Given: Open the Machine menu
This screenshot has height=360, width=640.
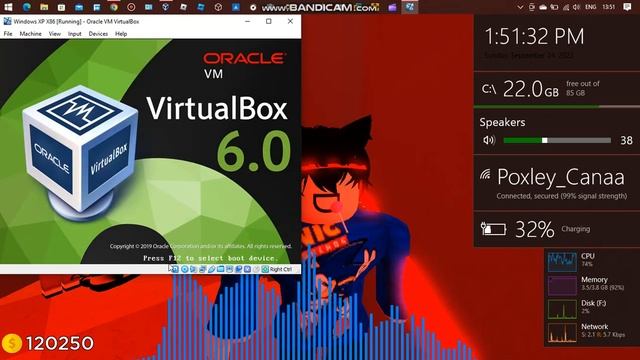Looking at the screenshot, I should pyautogui.click(x=31, y=34).
